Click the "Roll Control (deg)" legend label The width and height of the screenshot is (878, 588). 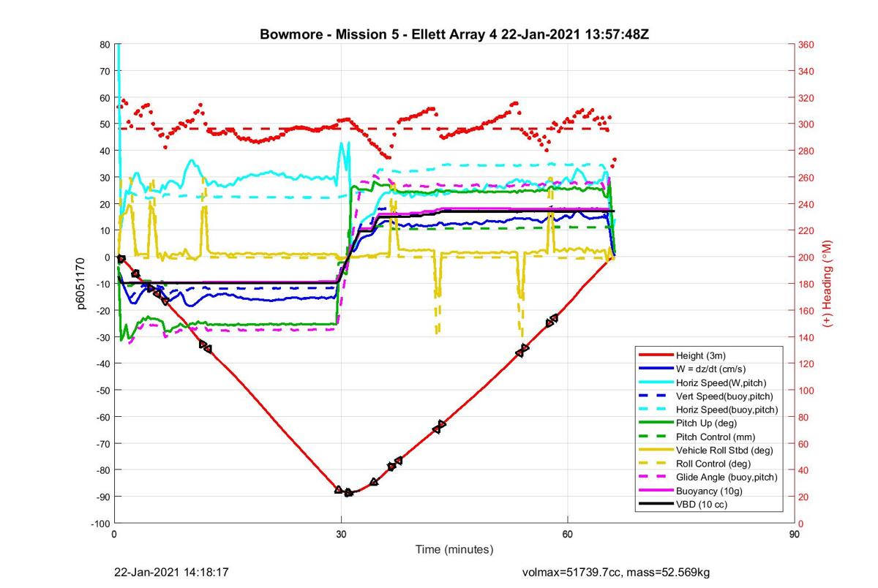[x=714, y=464]
